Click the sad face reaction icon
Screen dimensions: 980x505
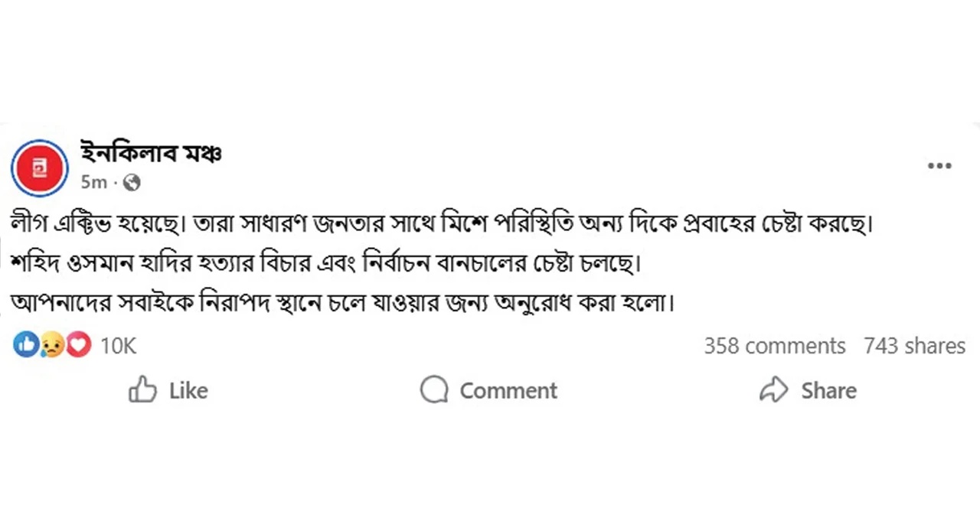pos(52,346)
